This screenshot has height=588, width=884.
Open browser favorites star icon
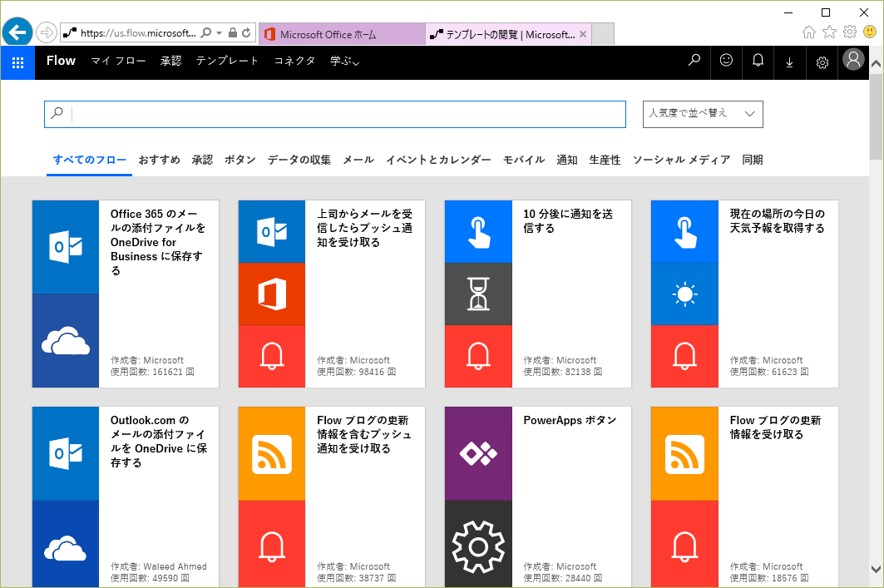coord(829,32)
